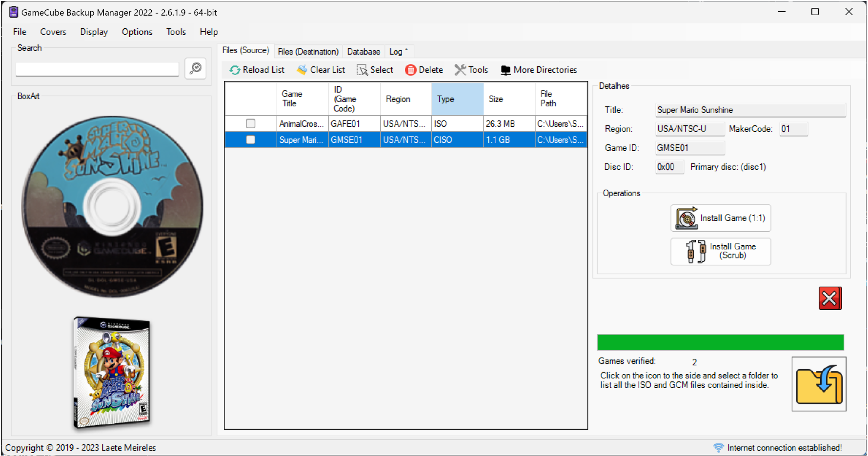
Task: Minimize the GameCube Backup Manager window
Action: click(x=782, y=12)
